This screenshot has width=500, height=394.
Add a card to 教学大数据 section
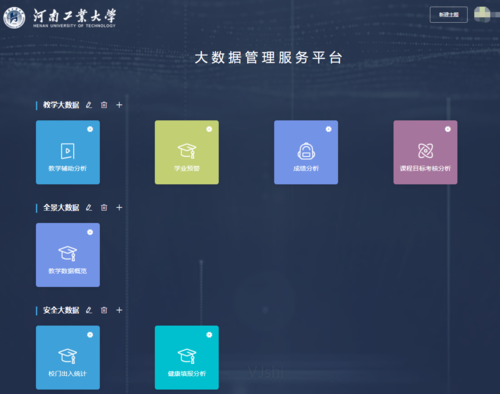pos(119,105)
